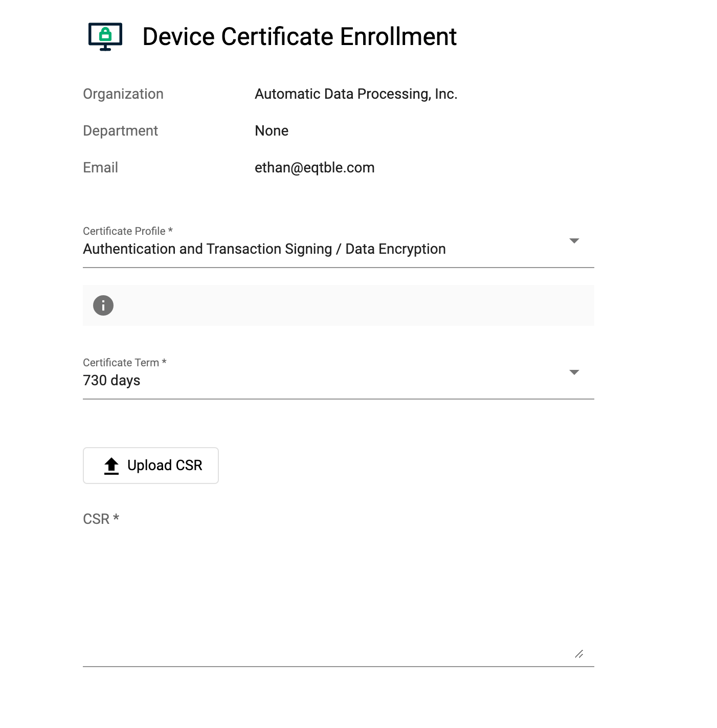Click the email address ethan@eqtble.com
717x728 pixels.
pos(315,167)
